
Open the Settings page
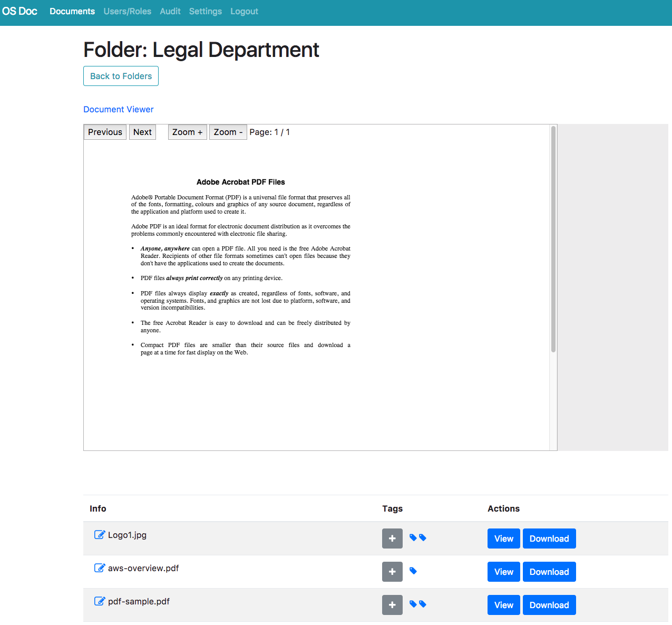point(205,11)
